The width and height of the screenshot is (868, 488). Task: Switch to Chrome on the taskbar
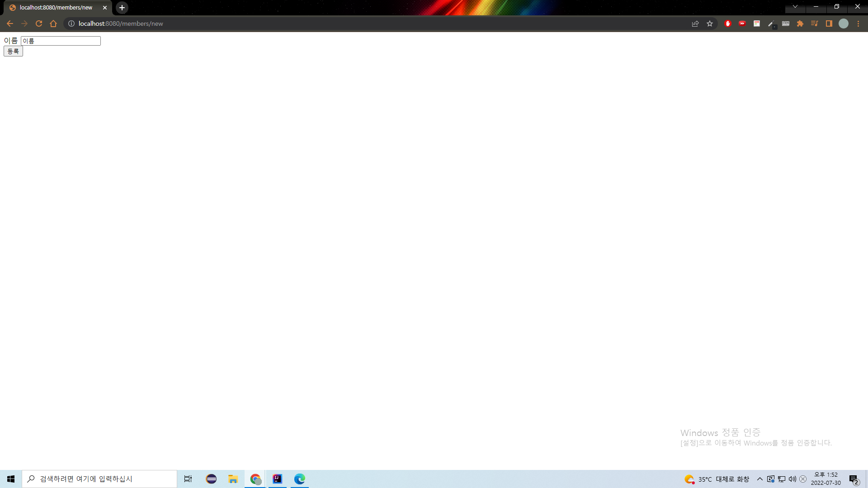(255, 479)
